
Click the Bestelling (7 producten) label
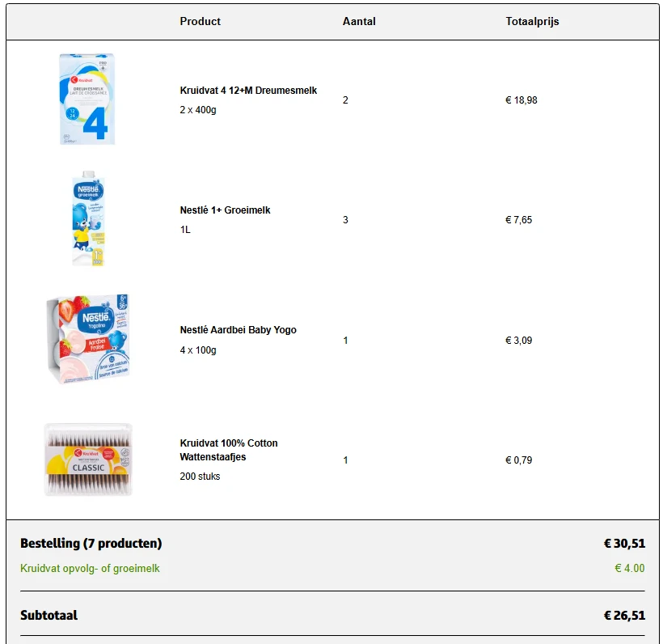click(91, 544)
